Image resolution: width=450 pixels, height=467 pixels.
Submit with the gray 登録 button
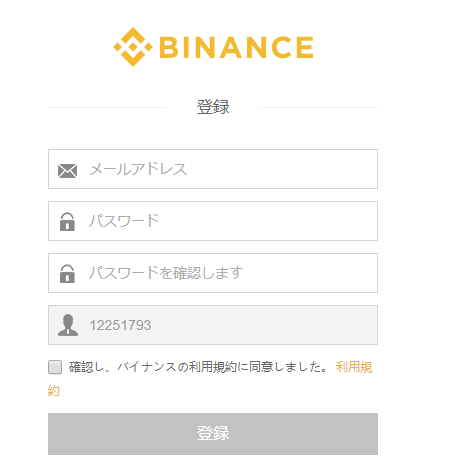click(x=213, y=434)
